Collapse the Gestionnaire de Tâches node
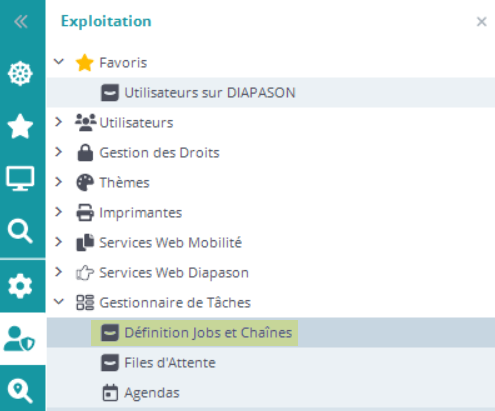 tap(59, 302)
